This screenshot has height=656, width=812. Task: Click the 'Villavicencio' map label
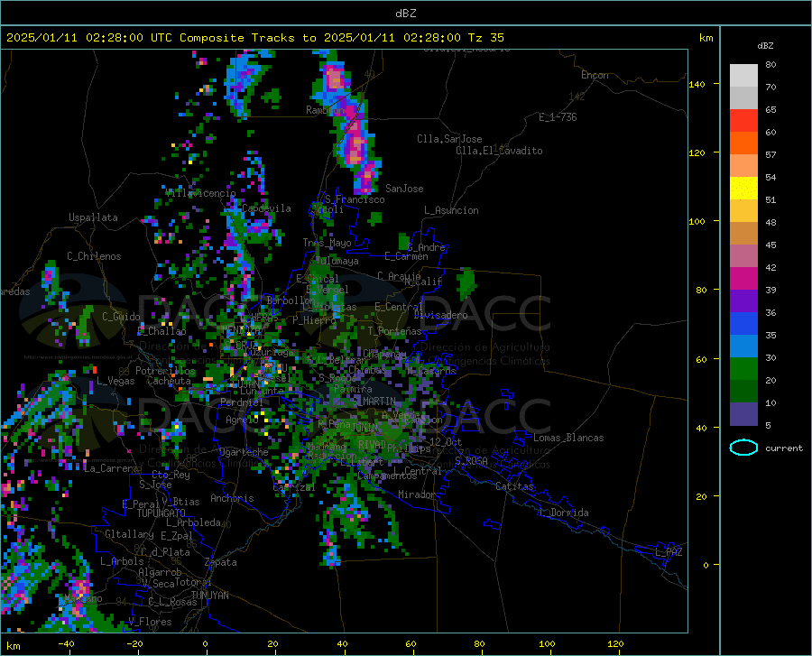click(x=200, y=193)
